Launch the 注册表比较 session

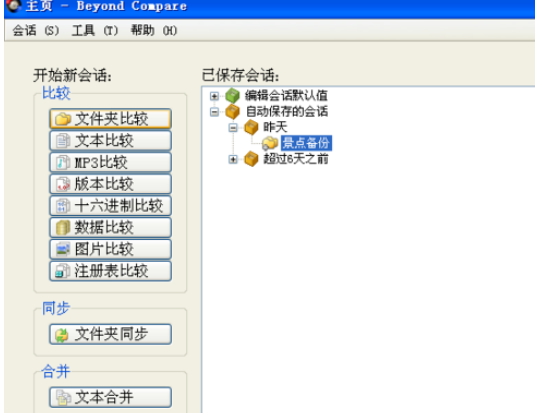click(x=110, y=271)
